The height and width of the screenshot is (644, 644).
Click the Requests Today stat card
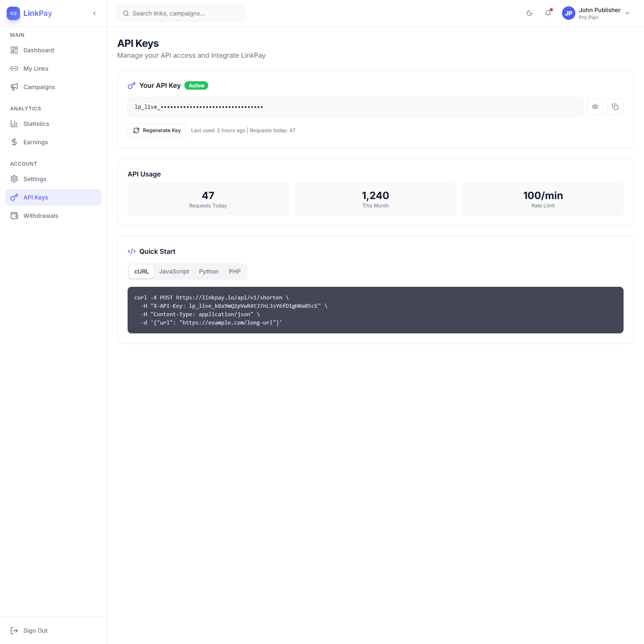[208, 199]
